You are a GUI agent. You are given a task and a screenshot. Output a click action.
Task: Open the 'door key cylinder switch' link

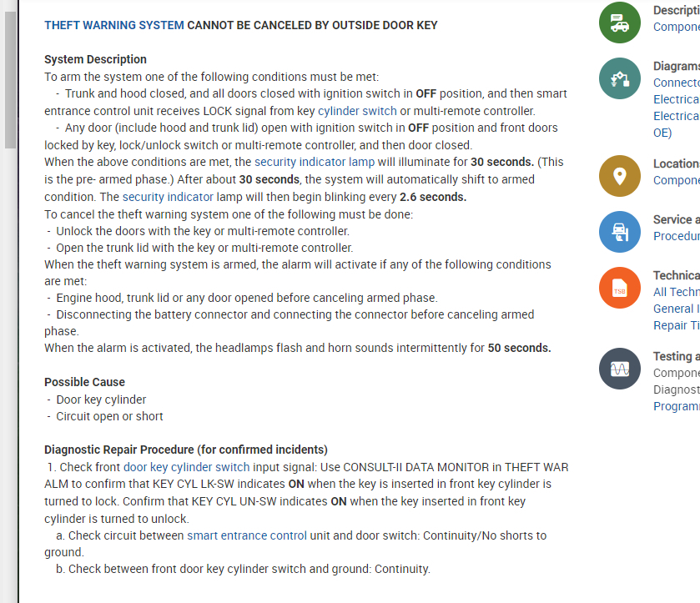(186, 467)
